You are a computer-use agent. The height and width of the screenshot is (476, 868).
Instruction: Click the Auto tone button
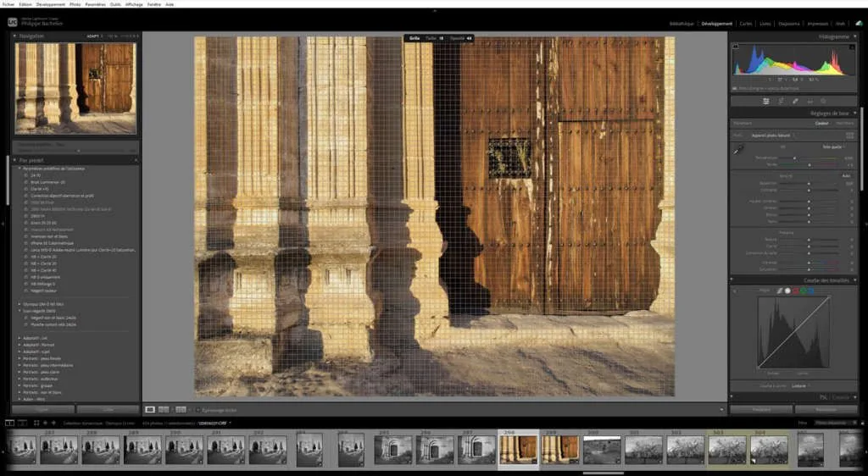click(x=846, y=175)
